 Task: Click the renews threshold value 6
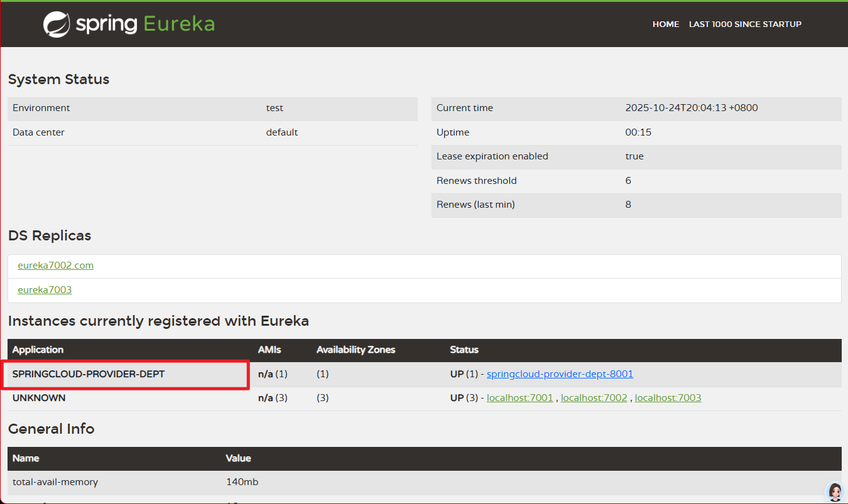[628, 181]
